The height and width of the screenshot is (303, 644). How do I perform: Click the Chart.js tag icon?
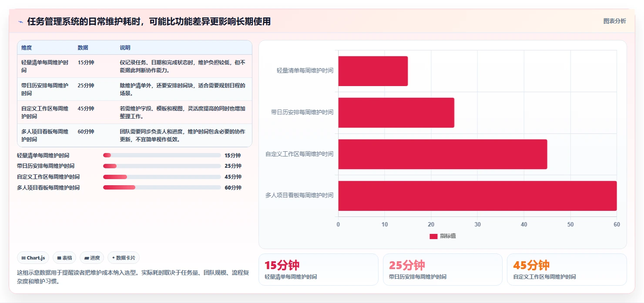(x=23, y=258)
